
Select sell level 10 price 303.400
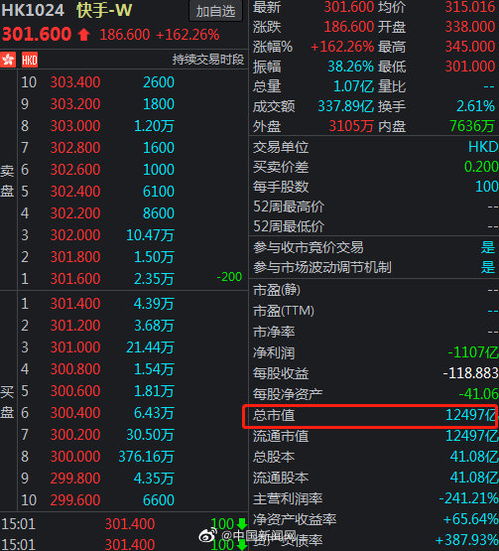tap(75, 82)
